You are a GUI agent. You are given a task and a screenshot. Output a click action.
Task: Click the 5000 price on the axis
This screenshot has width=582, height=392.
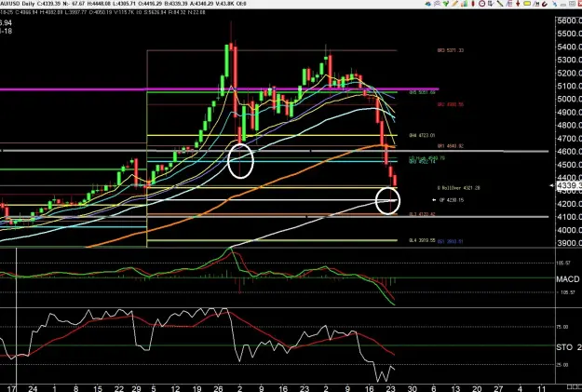[x=569, y=99]
